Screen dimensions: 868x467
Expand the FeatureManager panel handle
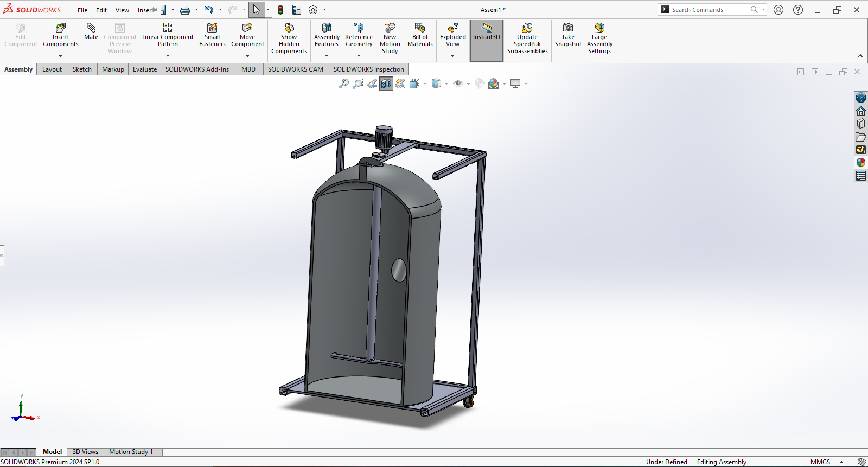click(2, 255)
